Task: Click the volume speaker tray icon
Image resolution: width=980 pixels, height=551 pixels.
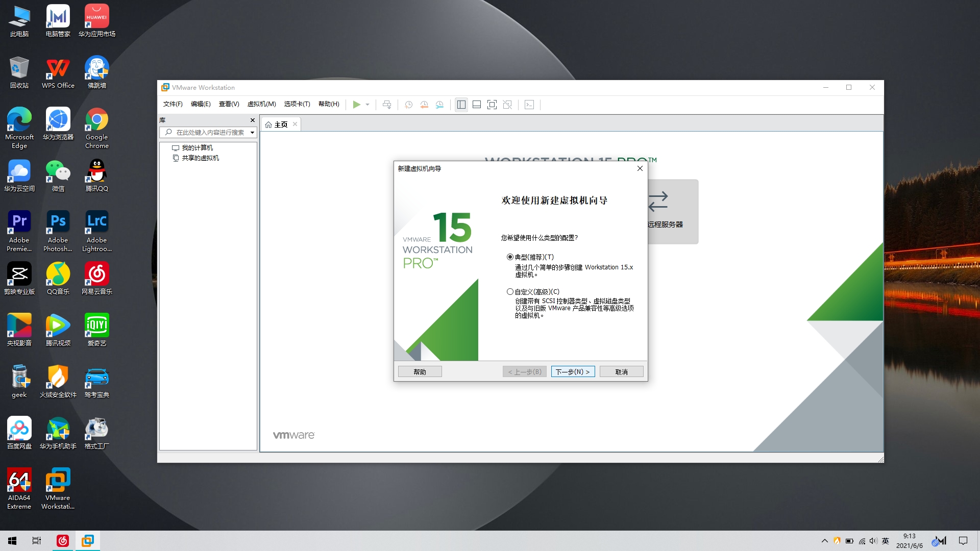Action: coord(873,541)
